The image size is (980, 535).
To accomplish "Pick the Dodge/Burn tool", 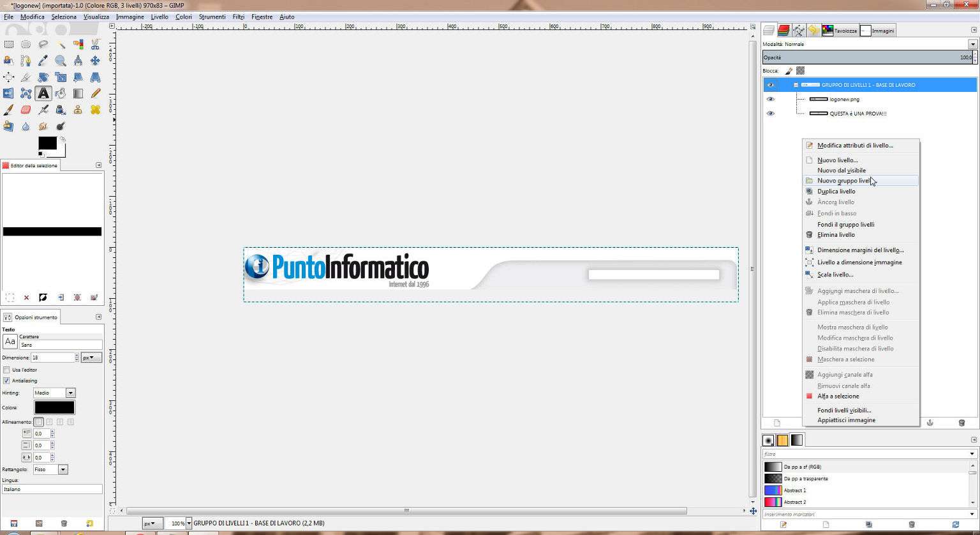I will (61, 126).
